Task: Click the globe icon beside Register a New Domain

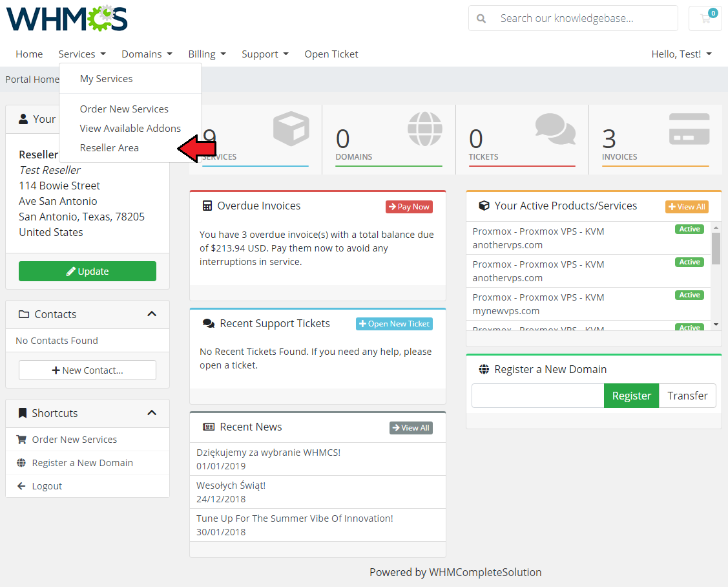Action: [x=484, y=369]
